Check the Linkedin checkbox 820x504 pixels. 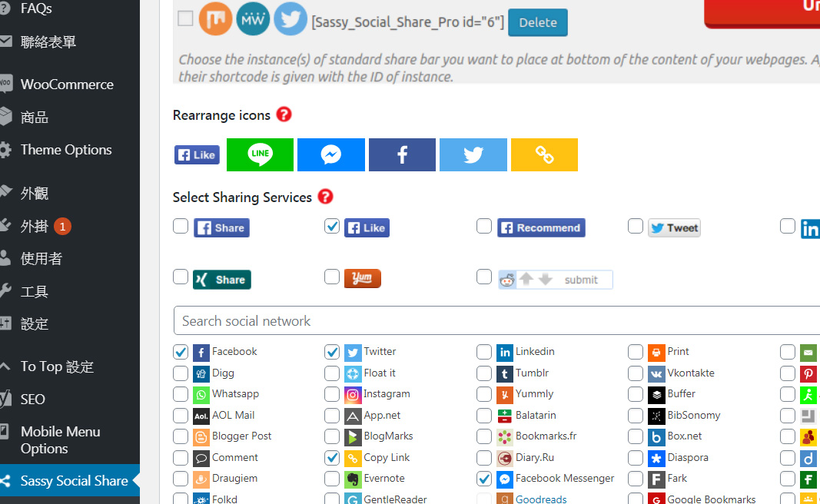(484, 352)
